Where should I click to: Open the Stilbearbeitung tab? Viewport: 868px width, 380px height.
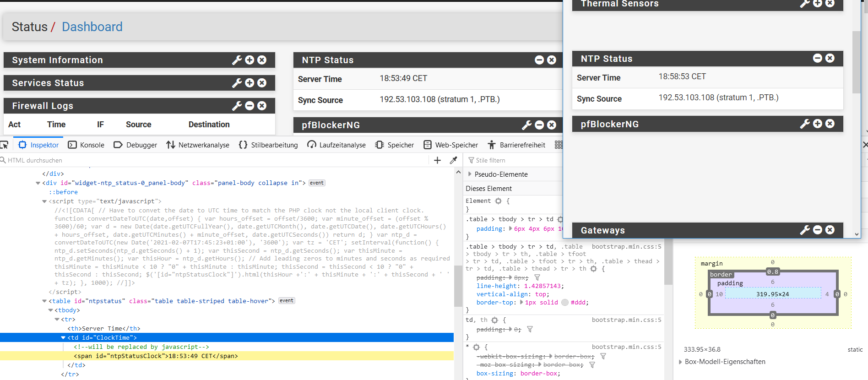(x=268, y=145)
